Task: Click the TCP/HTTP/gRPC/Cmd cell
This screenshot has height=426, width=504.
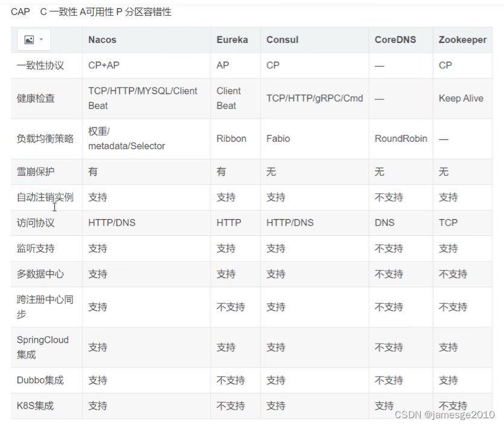Action: coord(314,98)
